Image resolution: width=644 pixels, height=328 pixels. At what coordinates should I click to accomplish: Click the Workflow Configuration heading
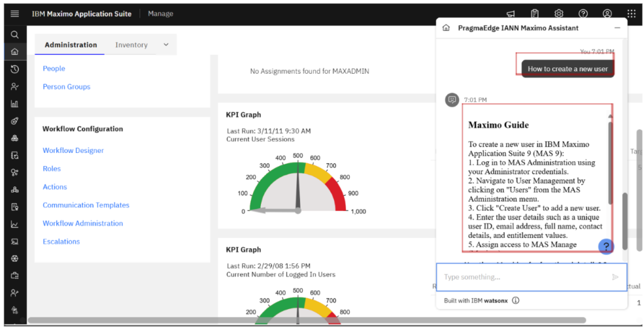82,128
